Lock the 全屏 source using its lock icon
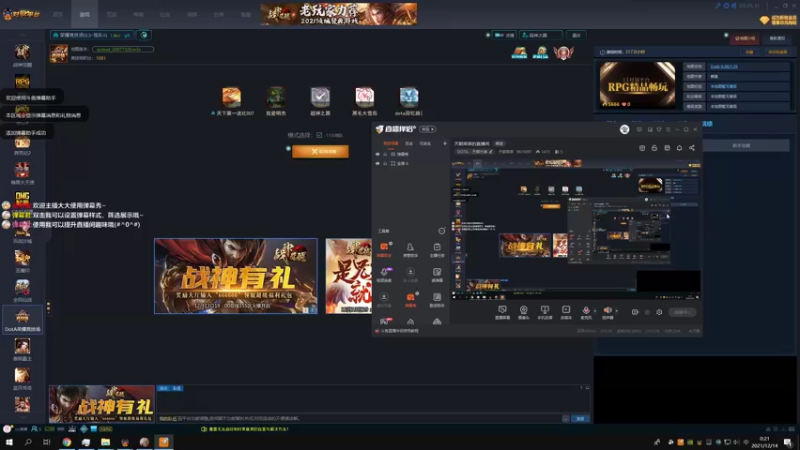This screenshot has height=450, width=800. point(385,163)
